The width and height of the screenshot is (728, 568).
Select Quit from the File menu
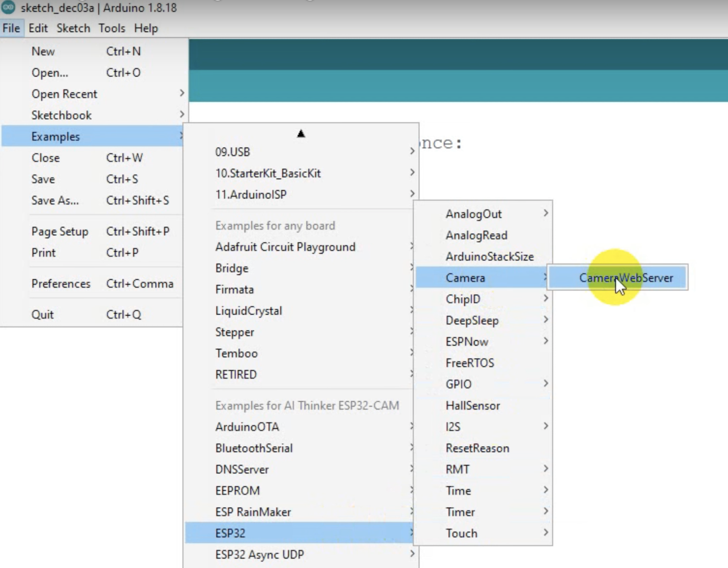(43, 314)
